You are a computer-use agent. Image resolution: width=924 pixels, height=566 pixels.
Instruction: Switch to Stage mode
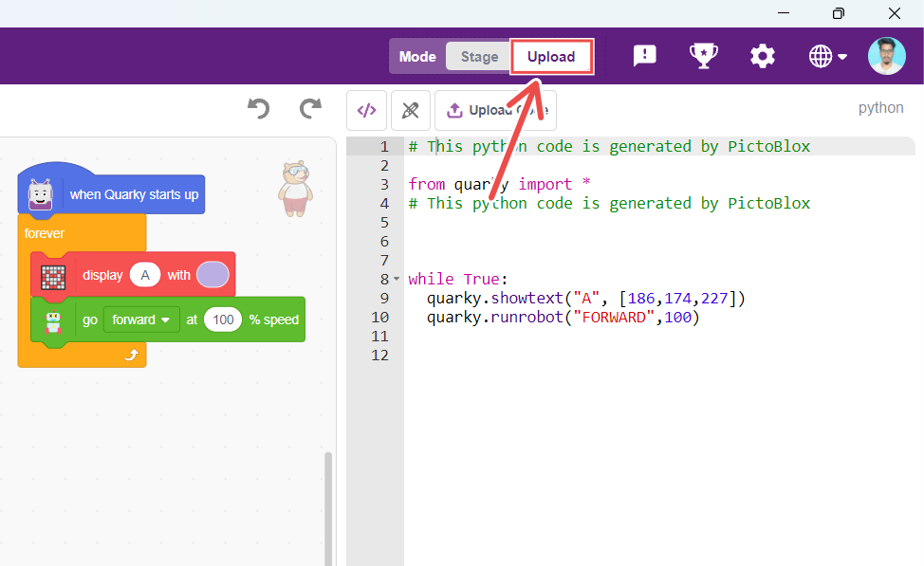point(479,57)
